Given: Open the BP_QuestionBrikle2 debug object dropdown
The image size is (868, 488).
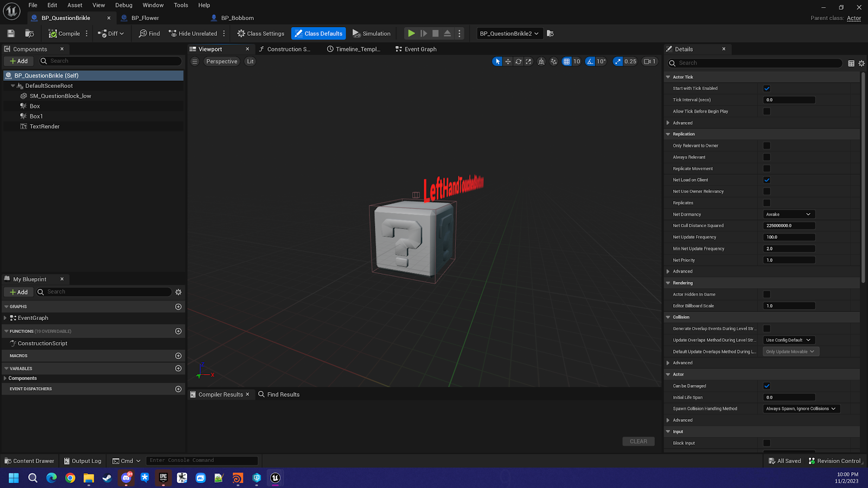Looking at the screenshot, I should click(509, 34).
